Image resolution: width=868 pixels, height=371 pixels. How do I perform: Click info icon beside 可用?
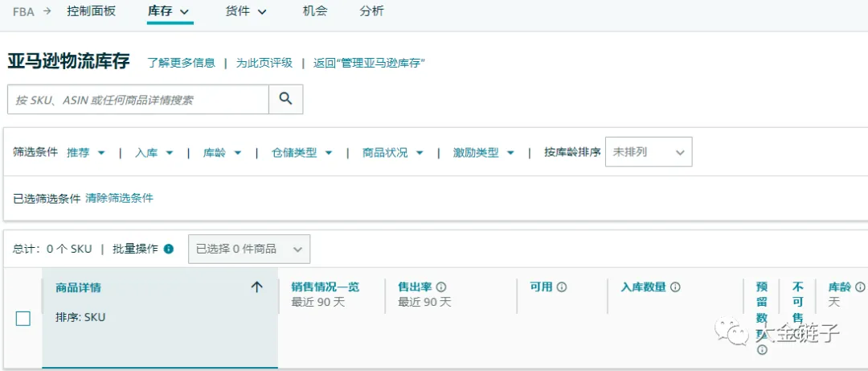562,287
